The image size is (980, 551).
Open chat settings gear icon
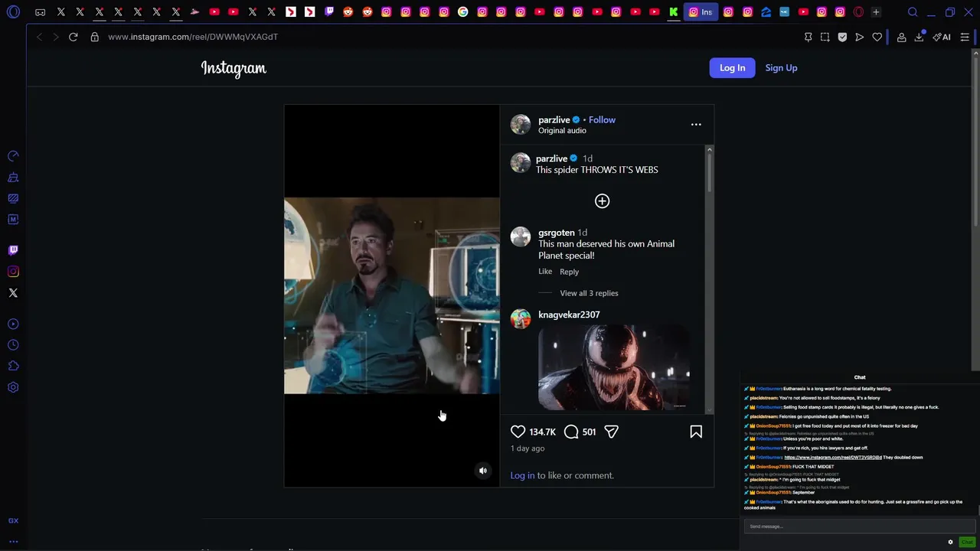tap(951, 543)
